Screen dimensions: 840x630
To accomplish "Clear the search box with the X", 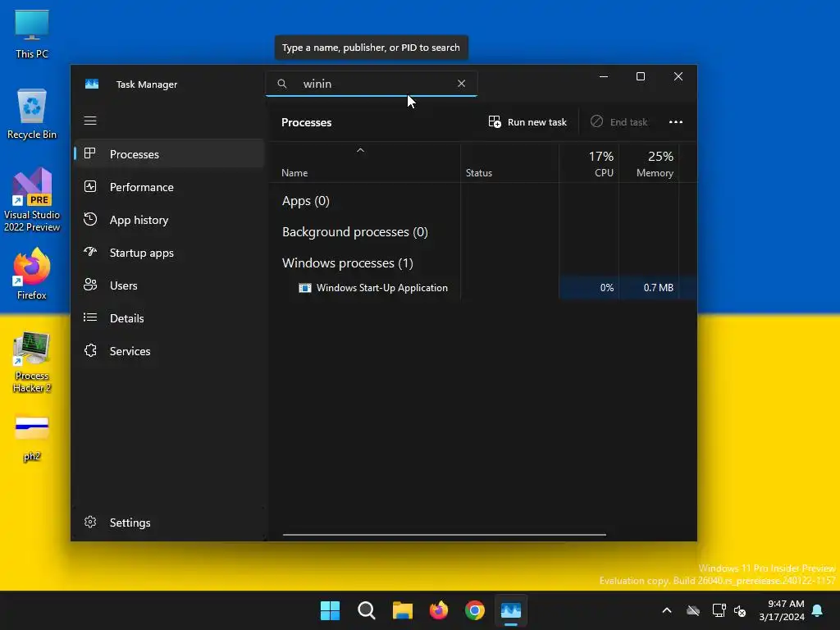I will pos(461,84).
